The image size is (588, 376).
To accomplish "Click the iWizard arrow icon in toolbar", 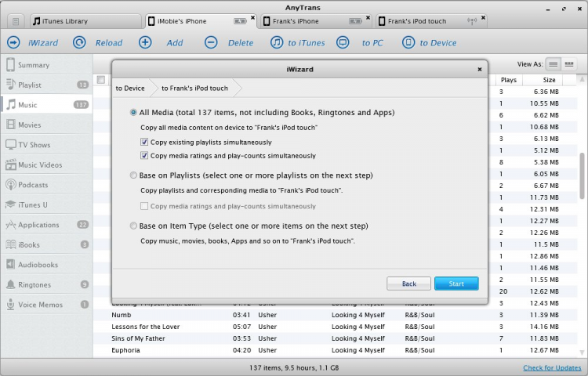I will pos(13,42).
